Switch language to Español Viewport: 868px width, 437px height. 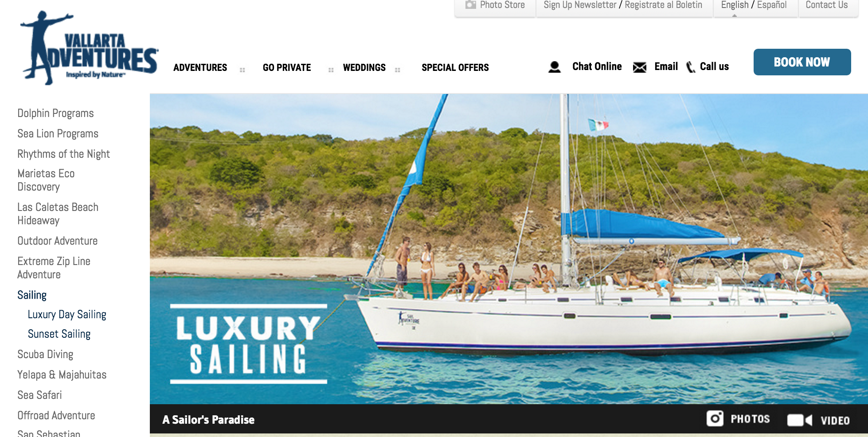click(x=772, y=5)
